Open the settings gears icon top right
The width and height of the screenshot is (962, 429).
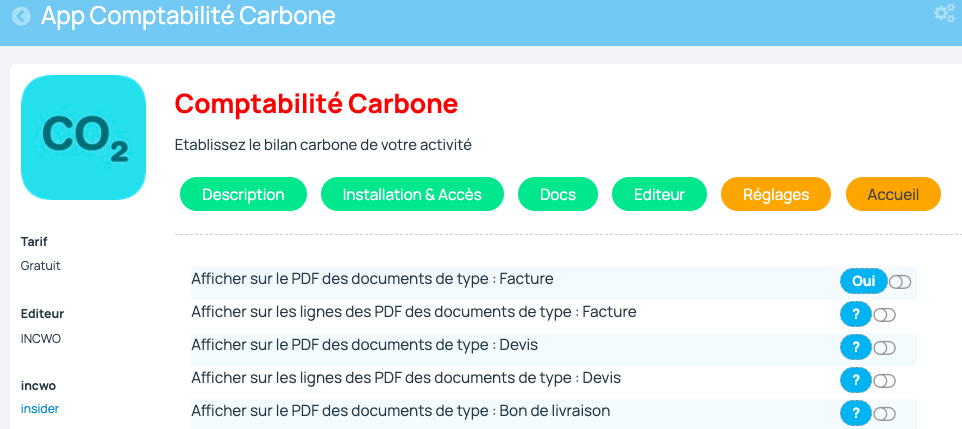(x=944, y=14)
